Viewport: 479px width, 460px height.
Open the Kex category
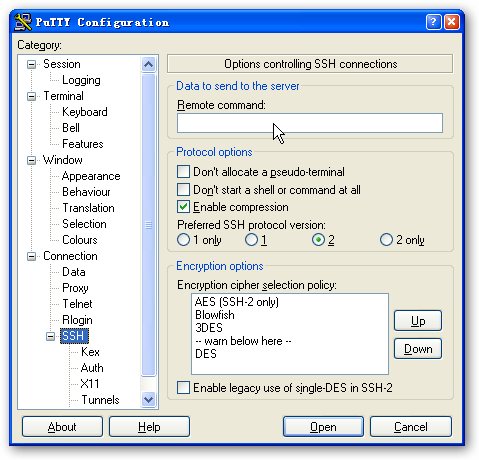click(x=90, y=352)
